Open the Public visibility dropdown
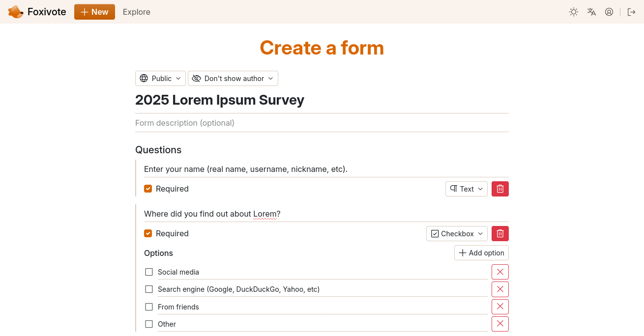 160,78
